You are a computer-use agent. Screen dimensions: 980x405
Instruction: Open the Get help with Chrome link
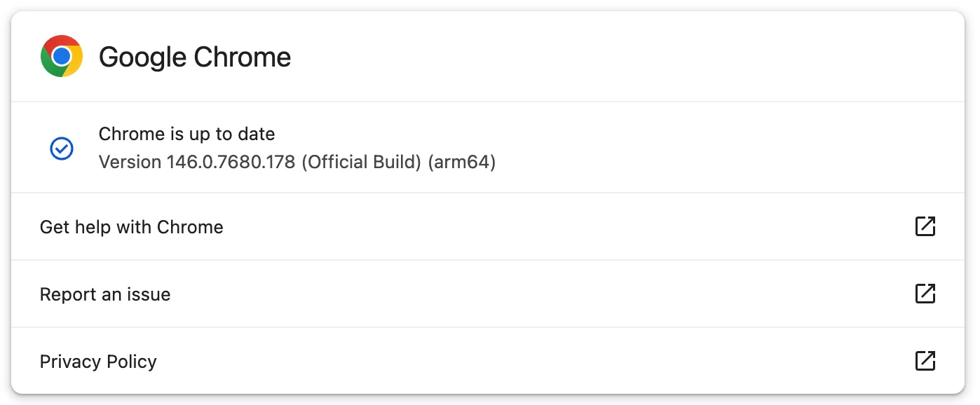point(132,227)
